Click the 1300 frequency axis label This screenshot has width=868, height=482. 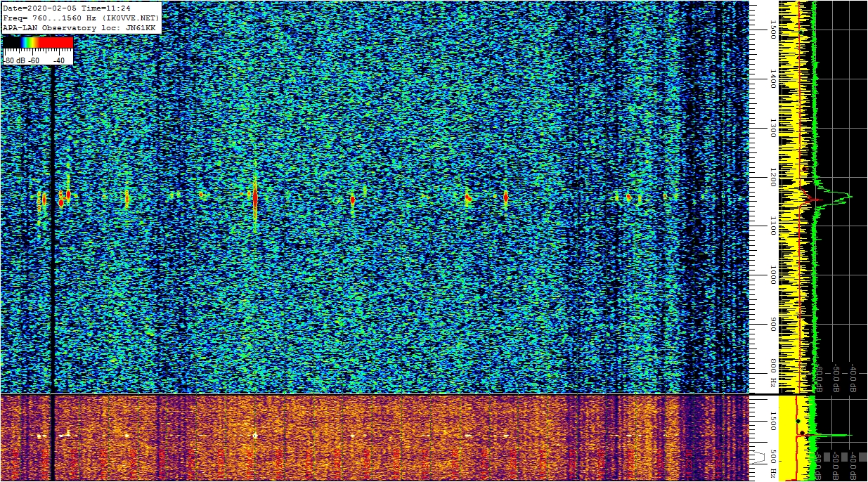tap(773, 128)
